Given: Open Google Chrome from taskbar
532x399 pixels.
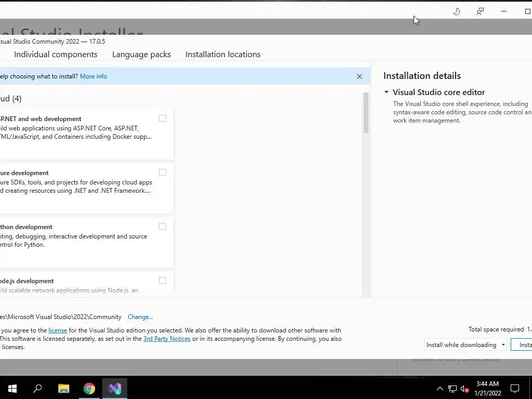Looking at the screenshot, I should (89, 389).
